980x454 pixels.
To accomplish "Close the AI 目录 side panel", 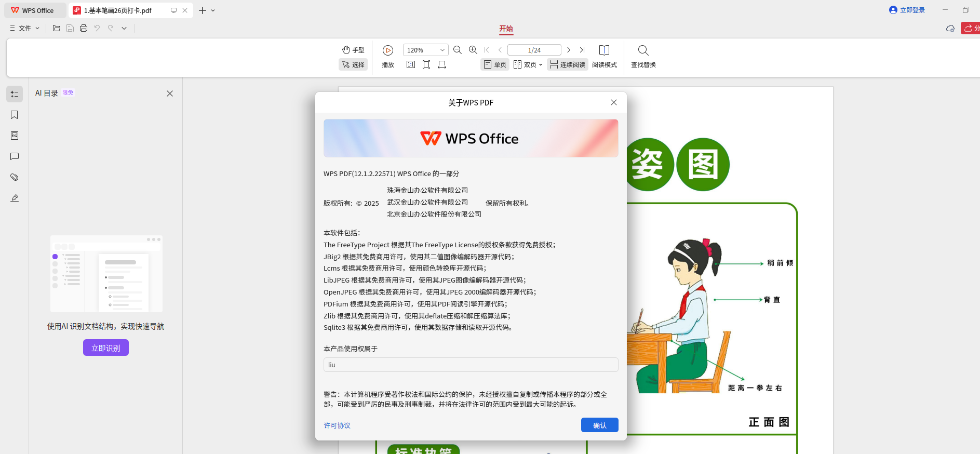I will click(x=170, y=94).
